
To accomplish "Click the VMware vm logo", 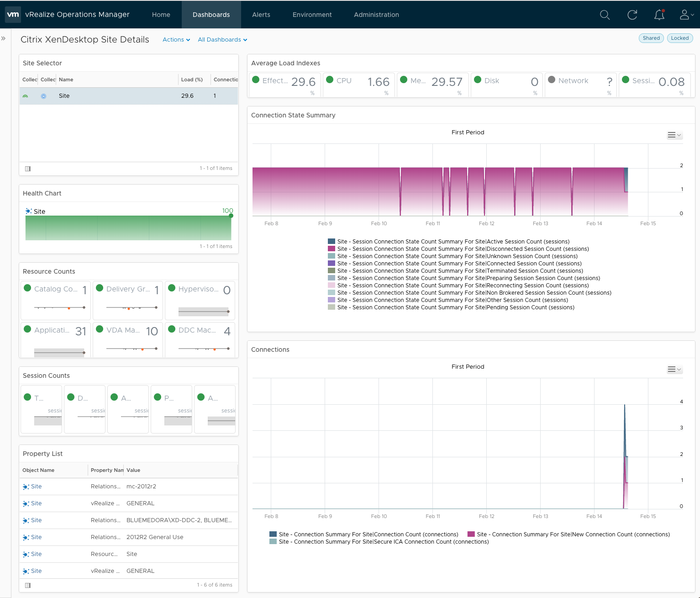I will 13,15.
